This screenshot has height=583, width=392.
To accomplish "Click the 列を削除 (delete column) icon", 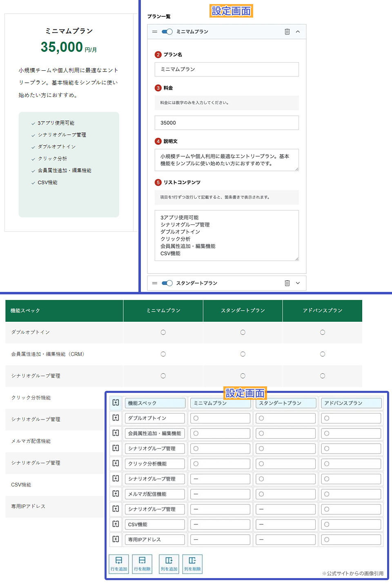I will (x=192, y=563).
